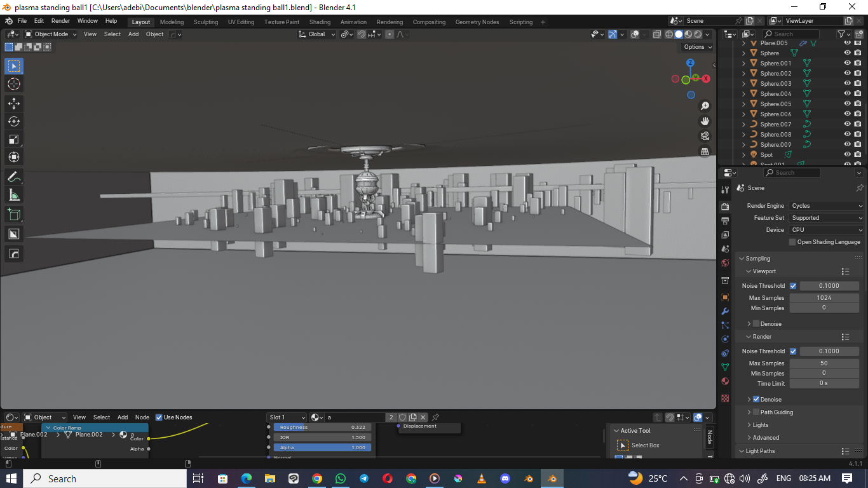Toggle X-ray mode in viewport header
The image size is (868, 488).
pyautogui.click(x=657, y=34)
